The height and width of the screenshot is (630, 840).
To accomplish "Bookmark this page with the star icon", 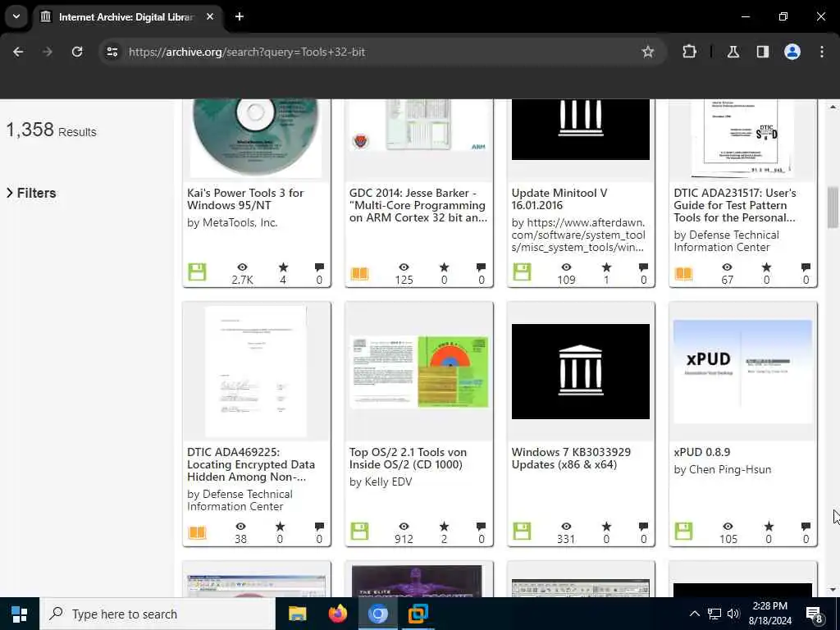I will pyautogui.click(x=648, y=52).
